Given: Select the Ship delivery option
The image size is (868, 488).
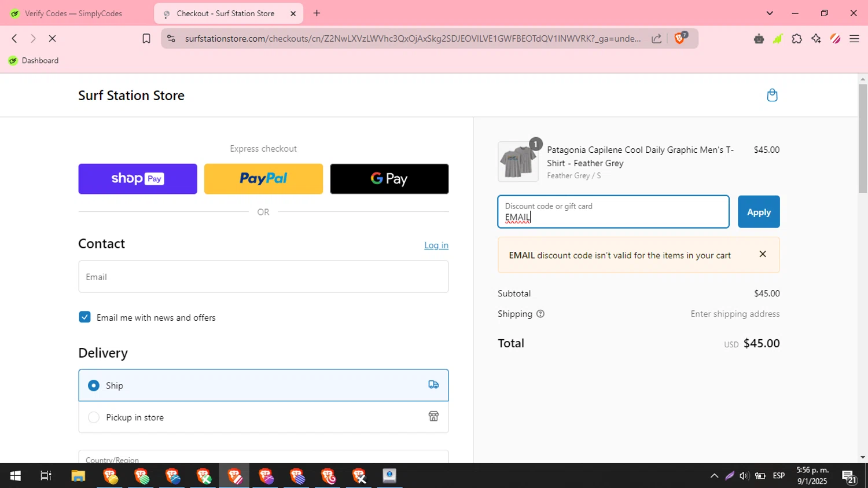Looking at the screenshot, I should pyautogui.click(x=263, y=386).
